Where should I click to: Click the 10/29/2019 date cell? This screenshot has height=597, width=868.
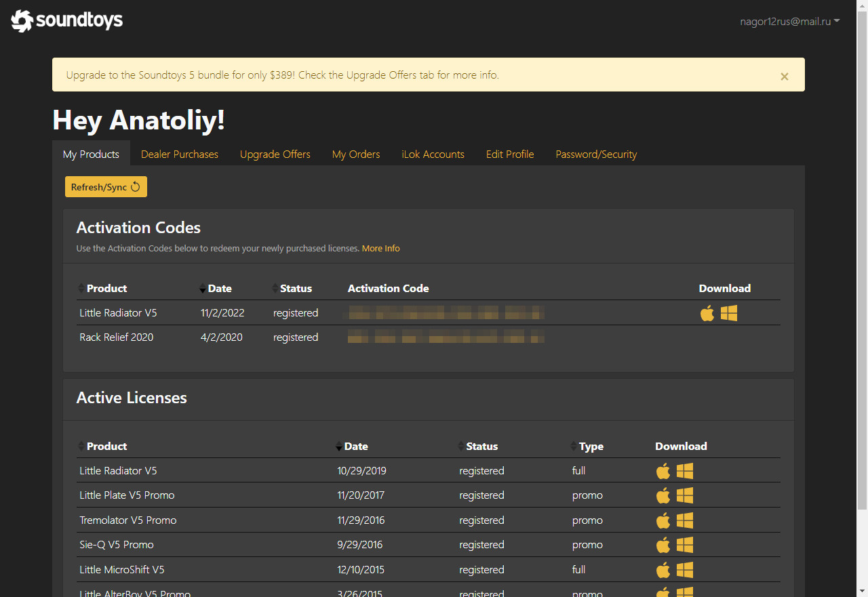(x=361, y=471)
